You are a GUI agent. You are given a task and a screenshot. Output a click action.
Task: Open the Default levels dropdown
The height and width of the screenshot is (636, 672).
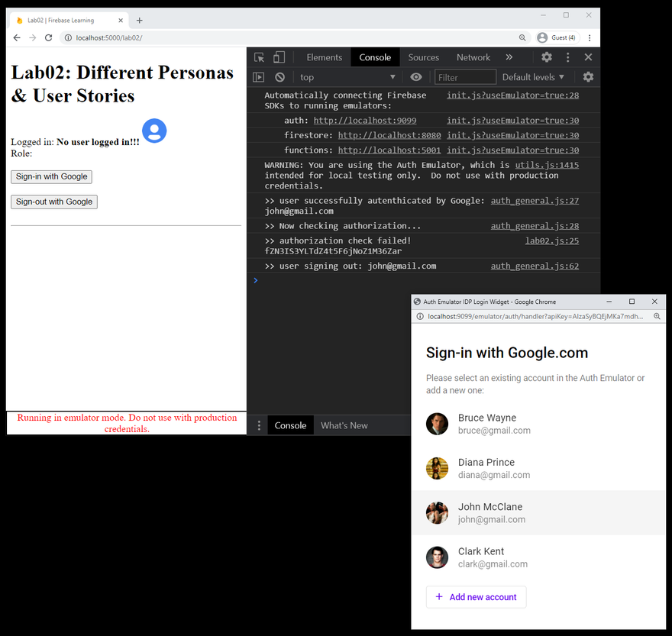[x=533, y=77]
